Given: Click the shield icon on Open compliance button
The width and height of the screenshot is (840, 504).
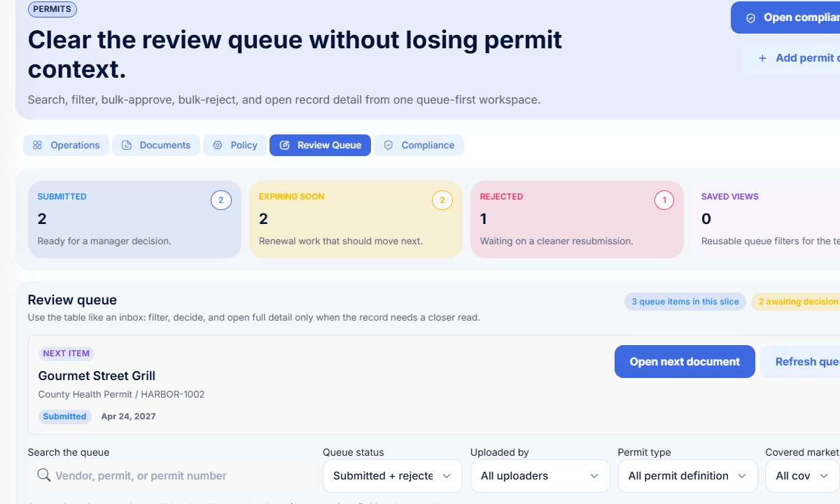Looking at the screenshot, I should pyautogui.click(x=750, y=18).
